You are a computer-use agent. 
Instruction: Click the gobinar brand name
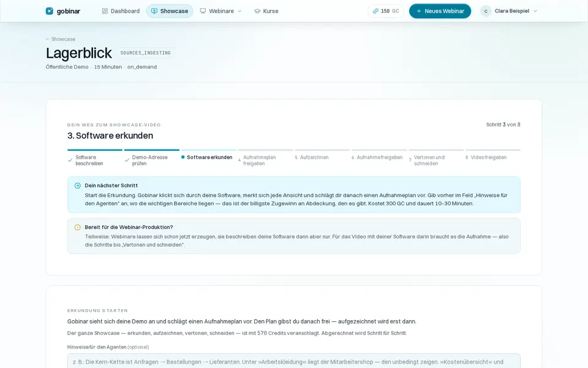pyautogui.click(x=69, y=11)
